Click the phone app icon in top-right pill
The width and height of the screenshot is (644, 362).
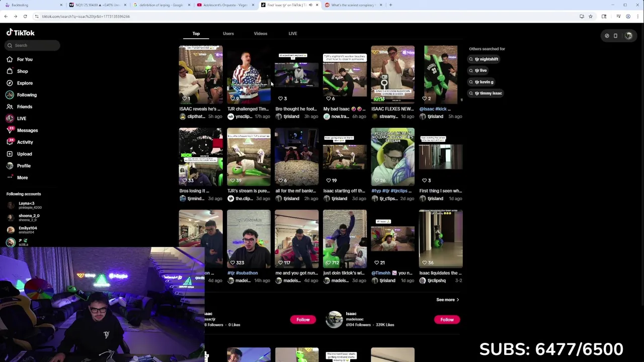click(615, 36)
